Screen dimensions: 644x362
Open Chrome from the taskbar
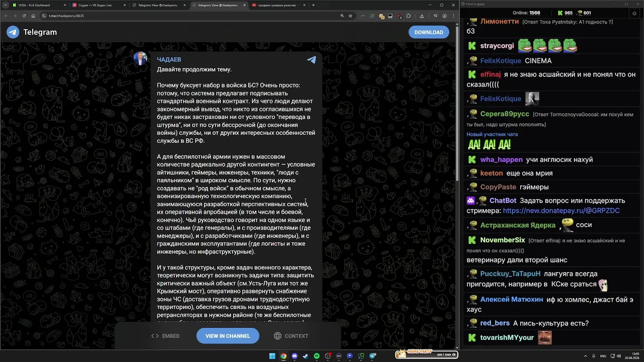283,356
